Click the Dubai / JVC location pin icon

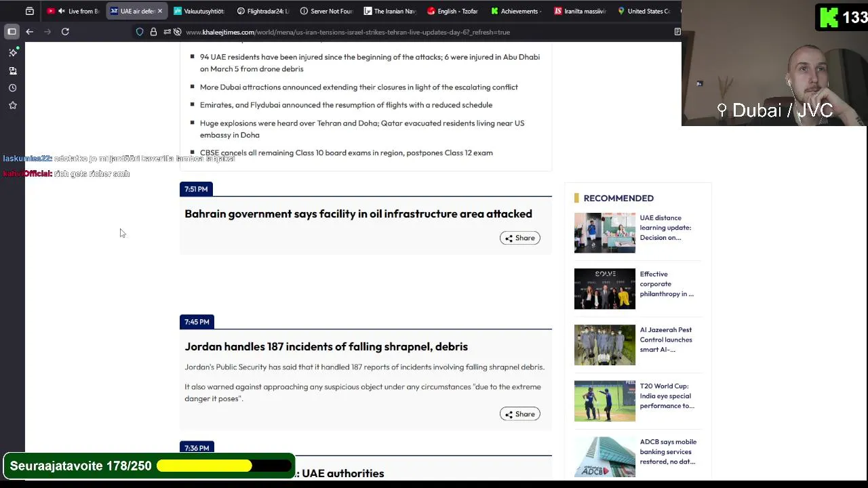tap(722, 110)
